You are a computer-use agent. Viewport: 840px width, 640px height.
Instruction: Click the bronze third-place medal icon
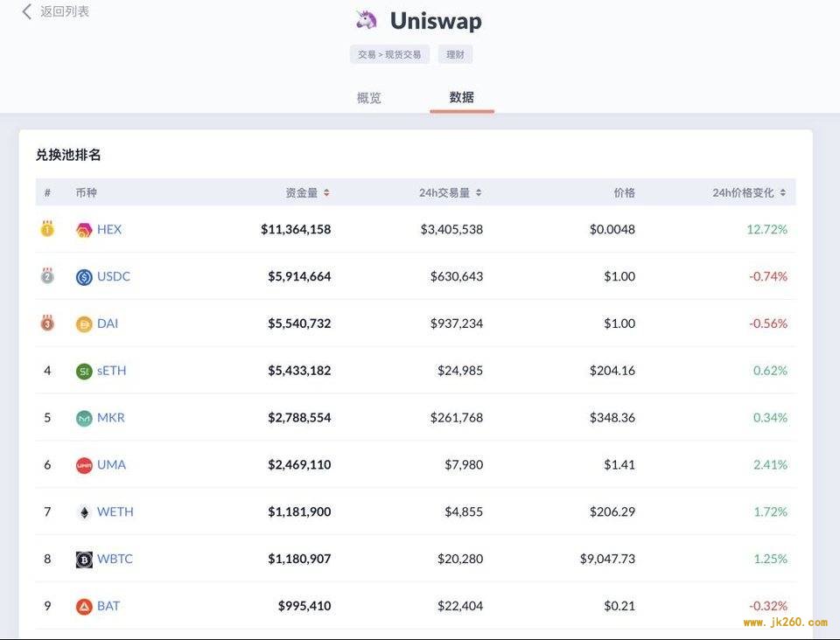47,323
